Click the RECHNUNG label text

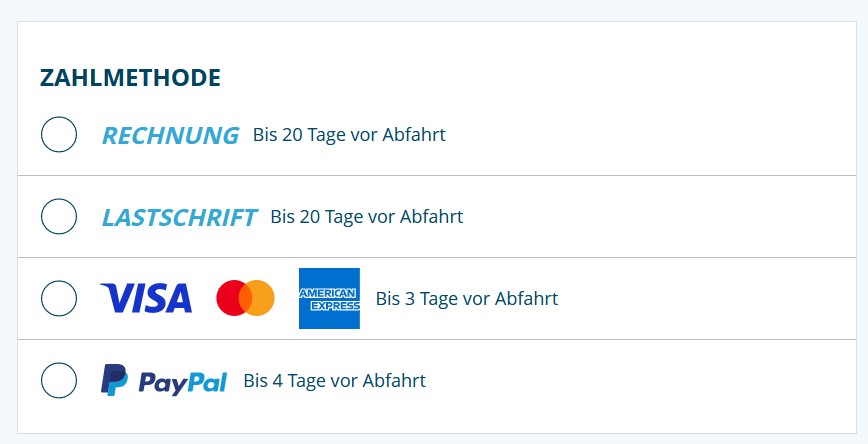pyautogui.click(x=170, y=135)
